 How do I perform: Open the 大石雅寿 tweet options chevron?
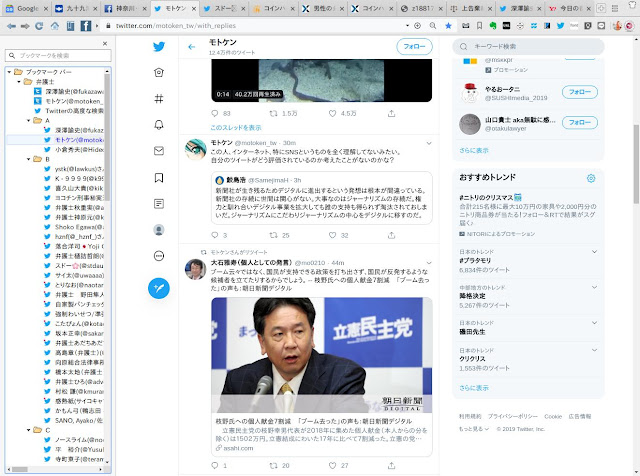coord(429,263)
